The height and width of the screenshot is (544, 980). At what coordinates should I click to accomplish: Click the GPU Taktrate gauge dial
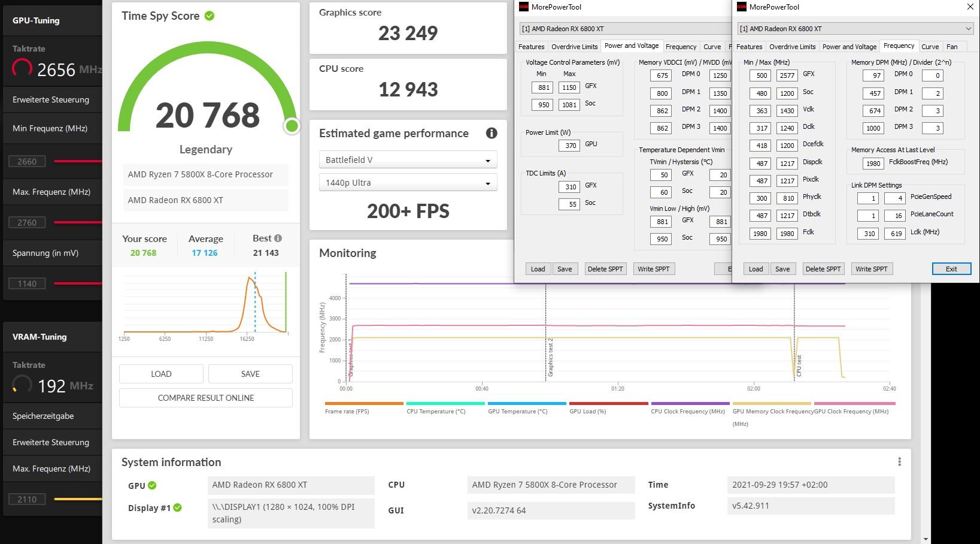click(22, 68)
